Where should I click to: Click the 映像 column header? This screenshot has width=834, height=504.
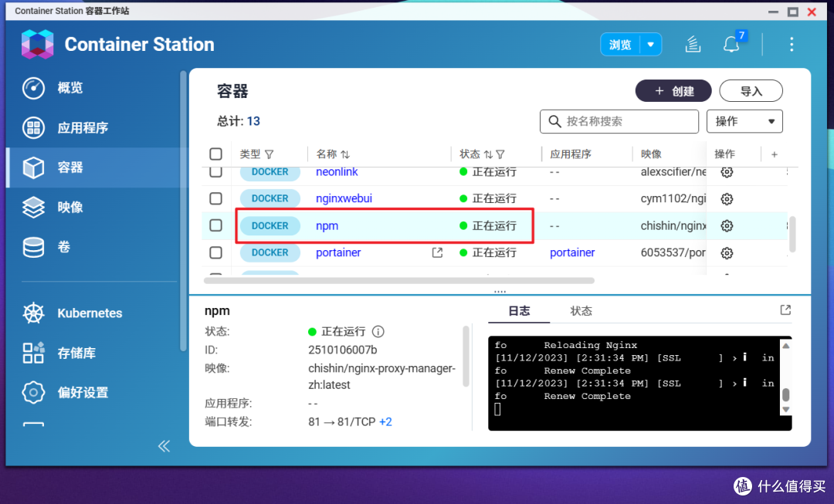pyautogui.click(x=651, y=154)
